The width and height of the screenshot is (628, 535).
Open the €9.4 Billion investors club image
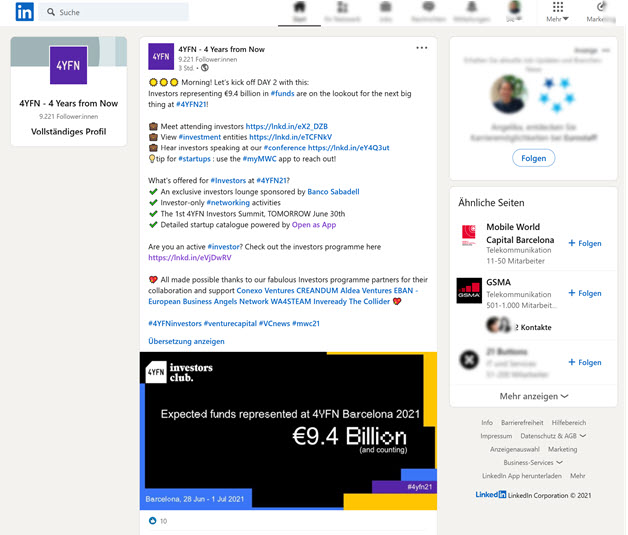[x=288, y=431]
